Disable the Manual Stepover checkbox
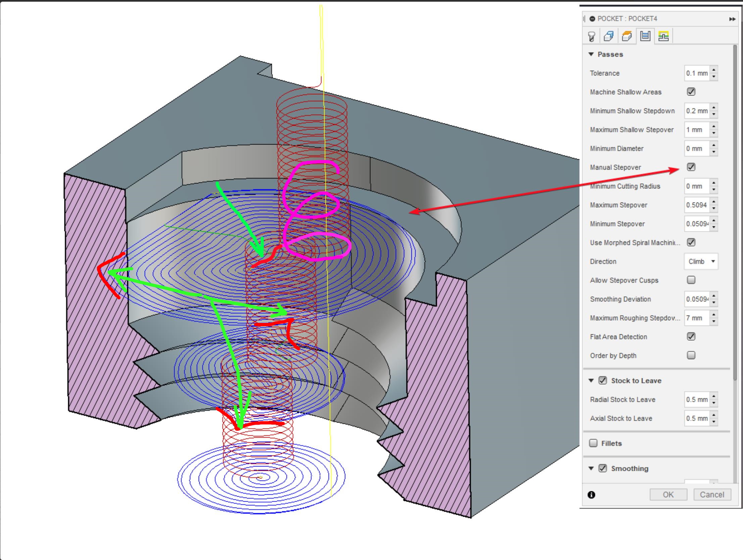The width and height of the screenshot is (743, 560). 691,167
